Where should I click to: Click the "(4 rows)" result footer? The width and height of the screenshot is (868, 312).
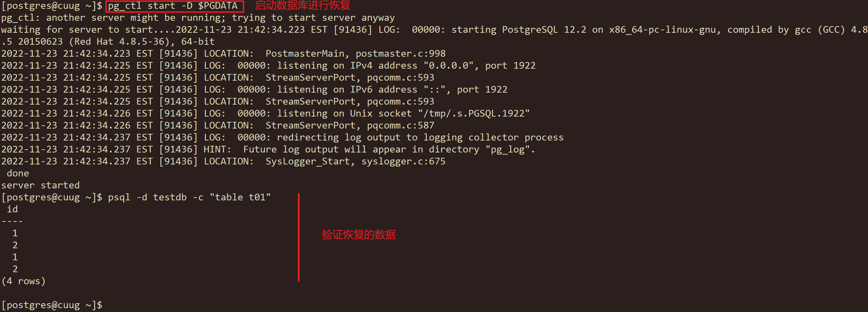tap(24, 281)
